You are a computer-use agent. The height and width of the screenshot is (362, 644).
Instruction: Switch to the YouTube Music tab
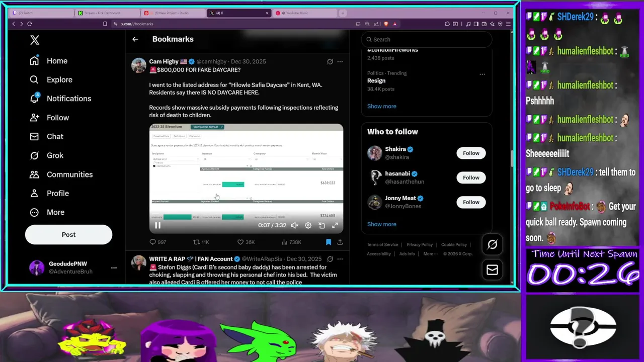[x=305, y=13]
